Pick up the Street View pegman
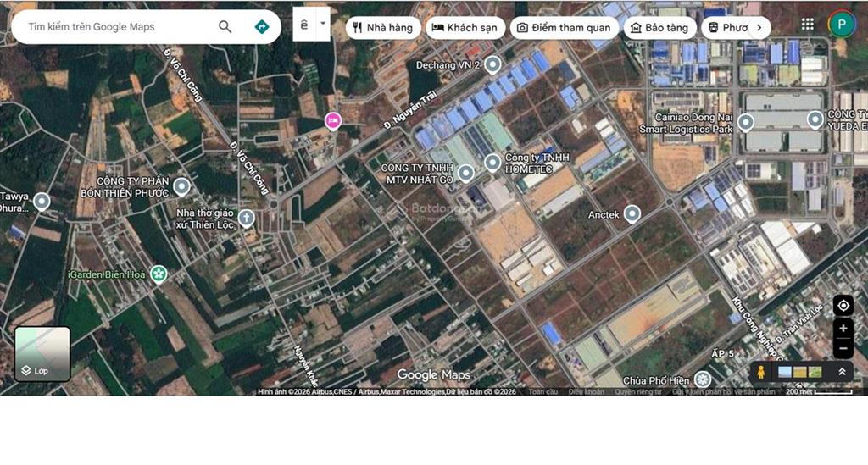This screenshot has width=868, height=465. [761, 372]
